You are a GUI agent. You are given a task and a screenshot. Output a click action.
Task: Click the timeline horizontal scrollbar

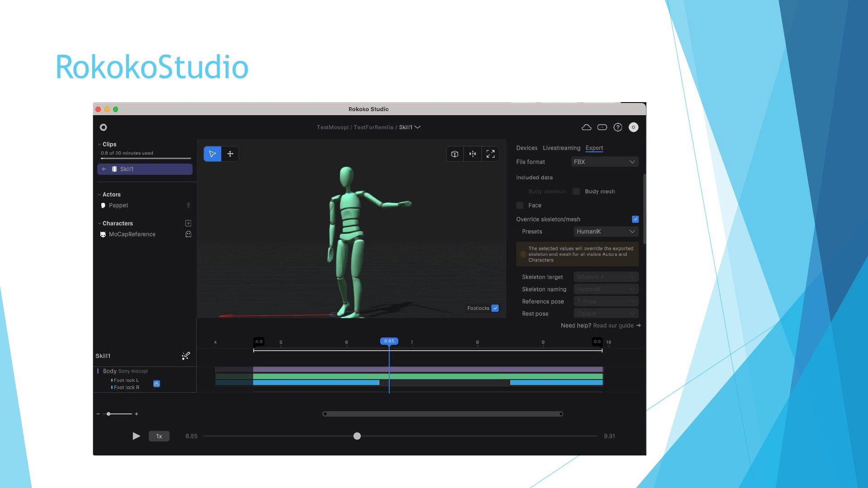443,414
